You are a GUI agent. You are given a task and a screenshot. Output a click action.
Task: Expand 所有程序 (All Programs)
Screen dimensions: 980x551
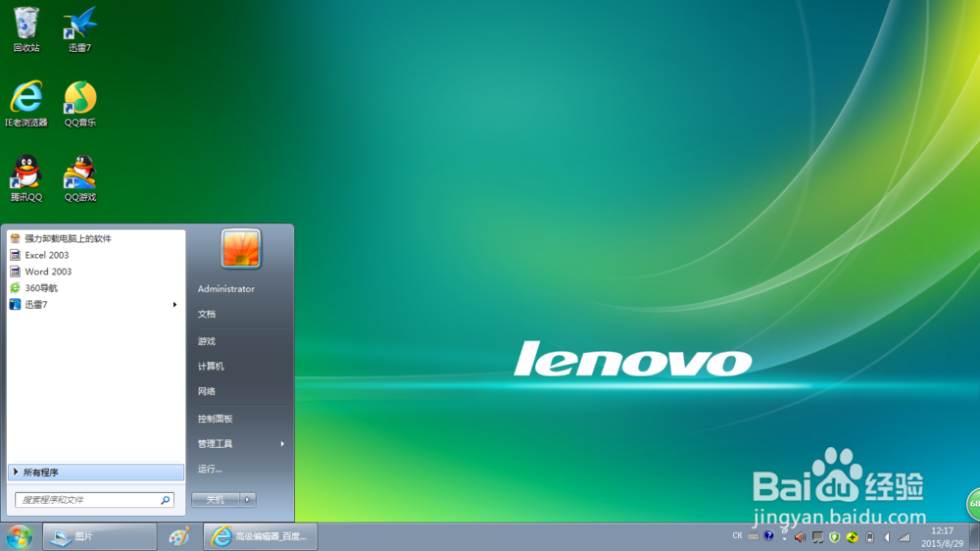[x=96, y=473]
